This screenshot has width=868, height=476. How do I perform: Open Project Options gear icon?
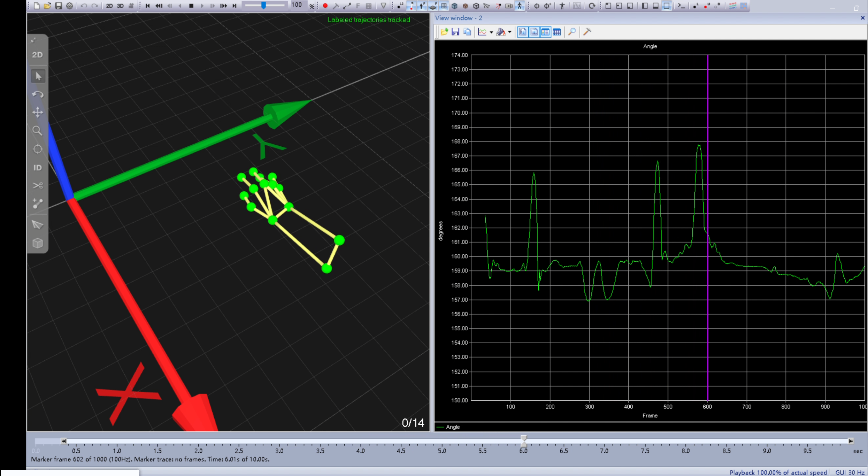tap(70, 6)
